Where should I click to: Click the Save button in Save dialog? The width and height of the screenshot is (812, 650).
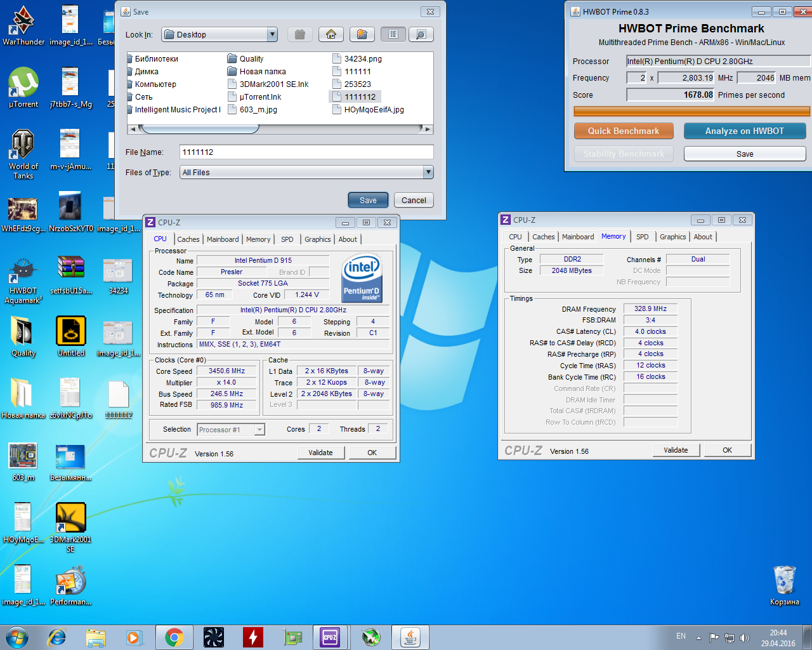[368, 200]
